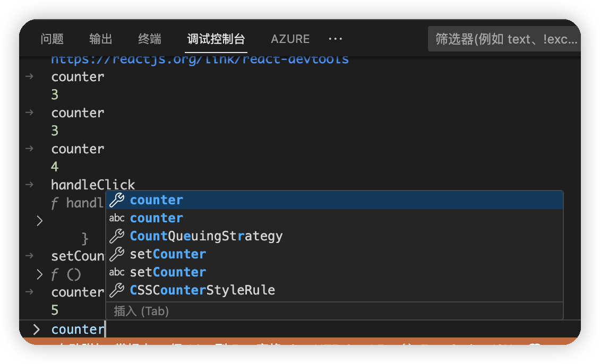Open the more panels ellipsis menu

(335, 39)
